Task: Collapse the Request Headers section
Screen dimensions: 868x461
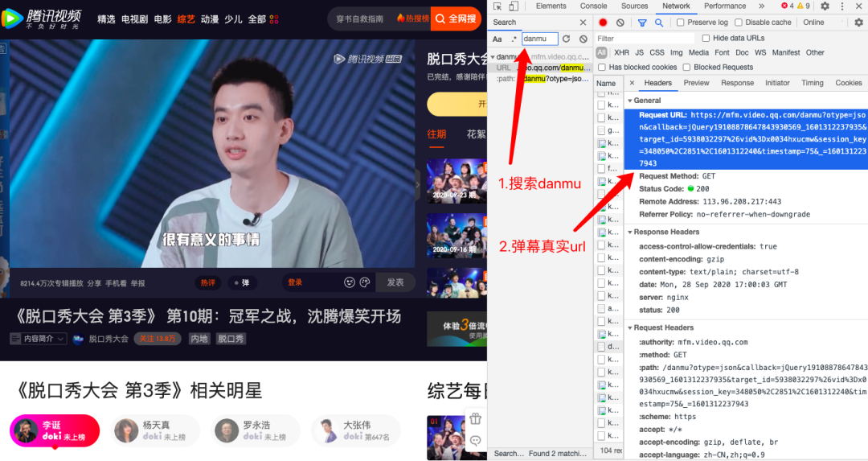Action: [x=630, y=328]
